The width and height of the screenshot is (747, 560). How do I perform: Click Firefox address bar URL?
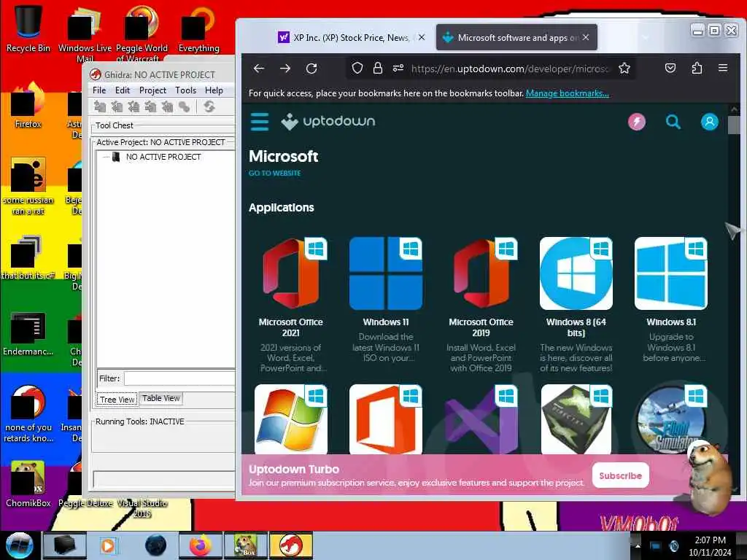tap(509, 69)
